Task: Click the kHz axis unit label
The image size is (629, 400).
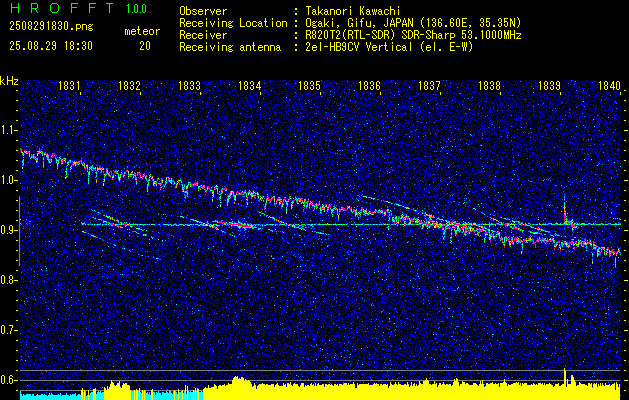Action: pos(9,81)
